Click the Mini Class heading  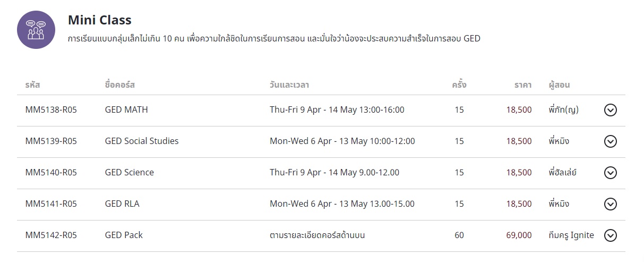click(100, 20)
